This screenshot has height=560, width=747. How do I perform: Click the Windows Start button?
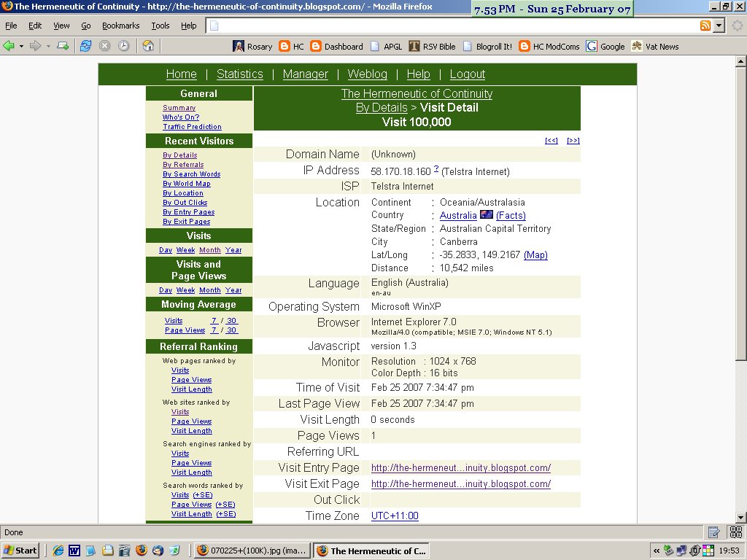point(20,551)
